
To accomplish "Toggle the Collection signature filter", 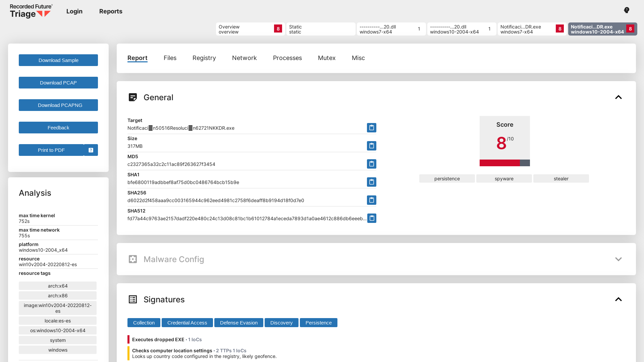I will coord(144,322).
